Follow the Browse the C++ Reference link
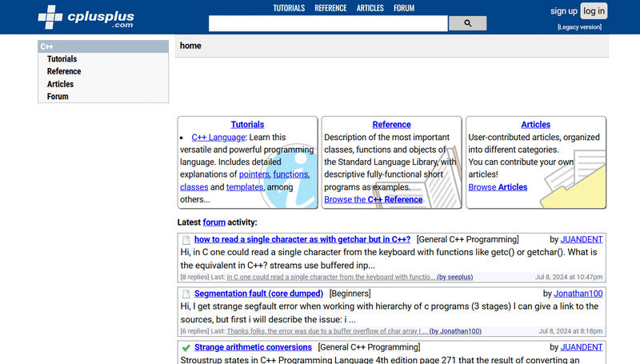Viewport: 640px width, 364px height. tap(373, 199)
